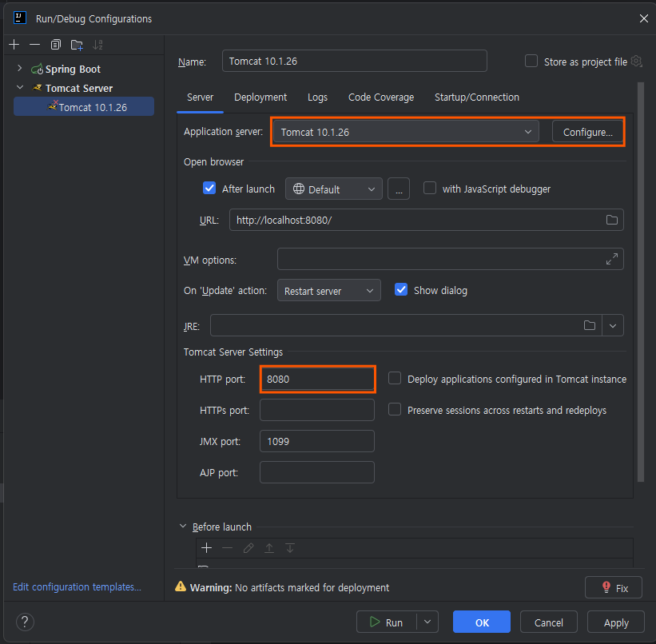Remove selected configuration with minus icon
This screenshot has width=656, height=644.
34,45
